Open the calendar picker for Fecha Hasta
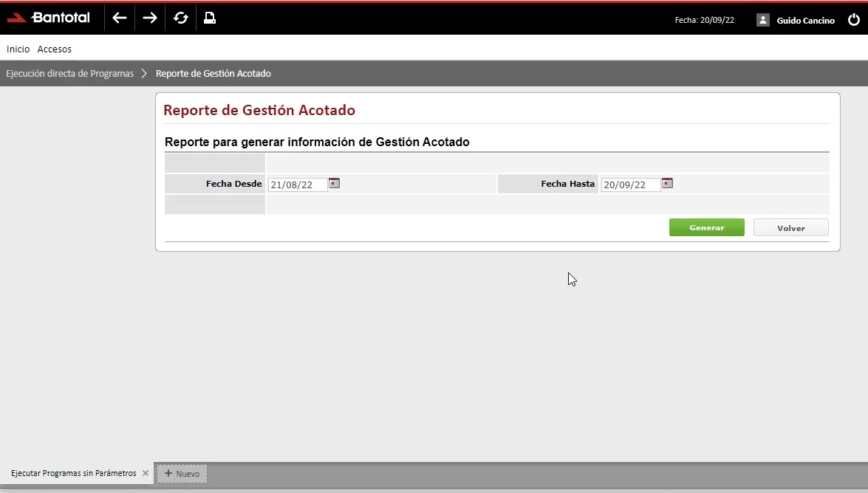868x493 pixels. [667, 184]
